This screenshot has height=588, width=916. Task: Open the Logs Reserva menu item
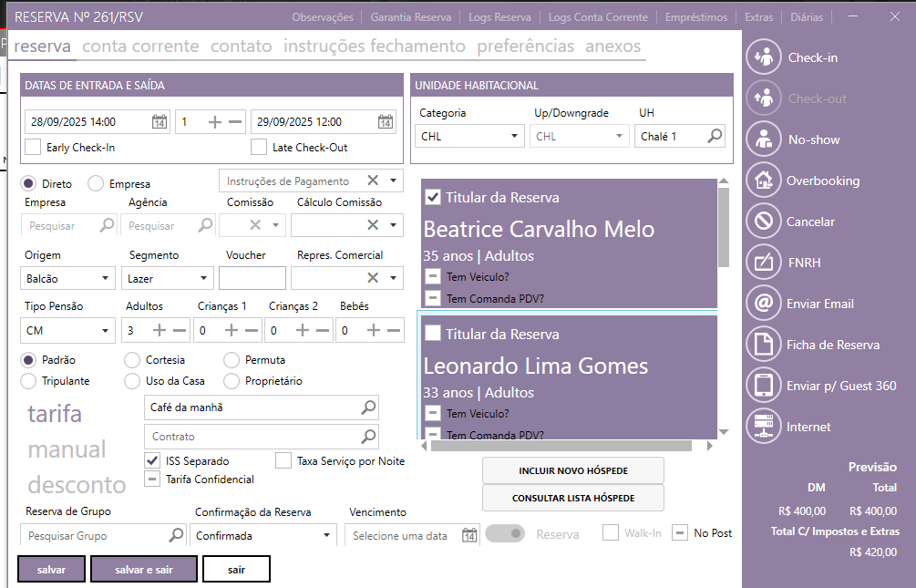click(x=499, y=16)
